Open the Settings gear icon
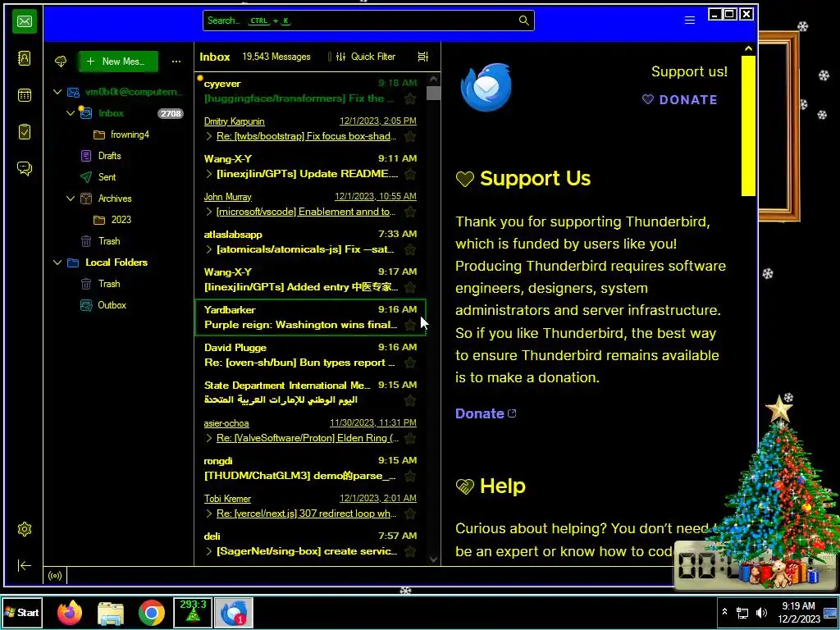 24,529
